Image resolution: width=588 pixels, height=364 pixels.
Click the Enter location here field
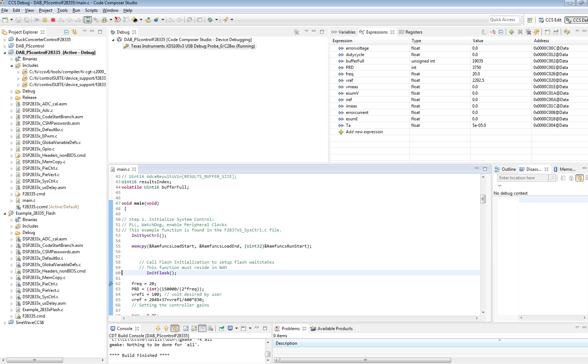[x=522, y=178]
